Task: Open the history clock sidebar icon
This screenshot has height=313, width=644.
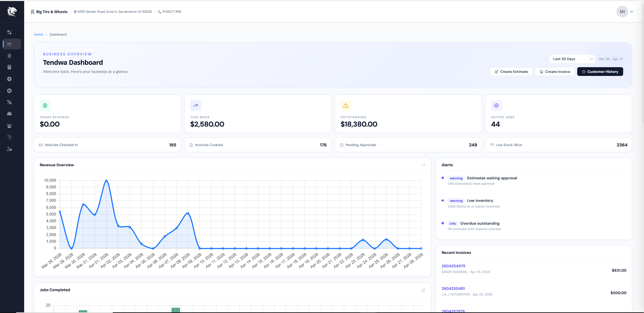Action: (9, 137)
